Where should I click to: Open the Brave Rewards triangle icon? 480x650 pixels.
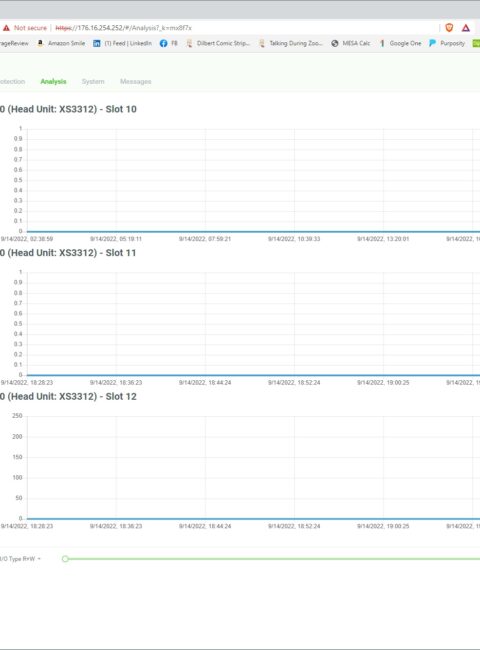[x=466, y=28]
